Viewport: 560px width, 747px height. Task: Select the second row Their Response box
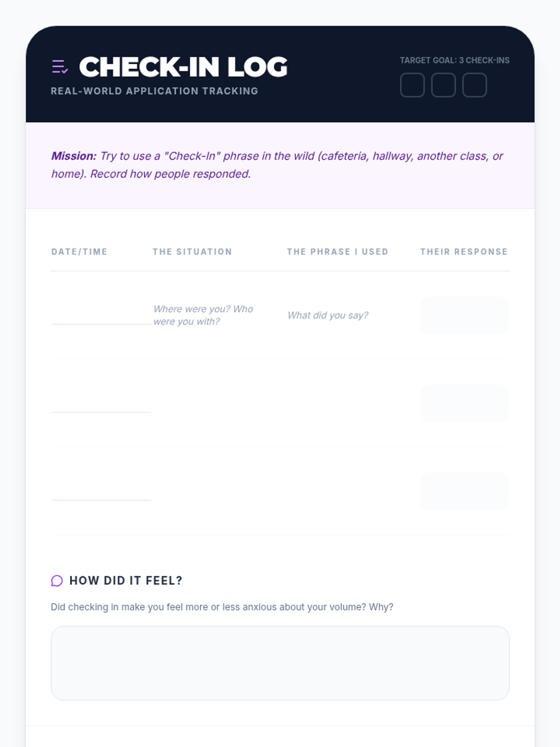point(464,403)
